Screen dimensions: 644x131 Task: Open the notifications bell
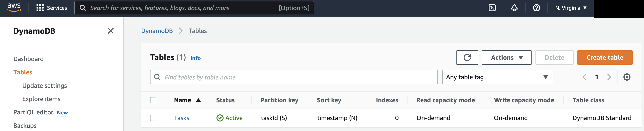(x=514, y=8)
